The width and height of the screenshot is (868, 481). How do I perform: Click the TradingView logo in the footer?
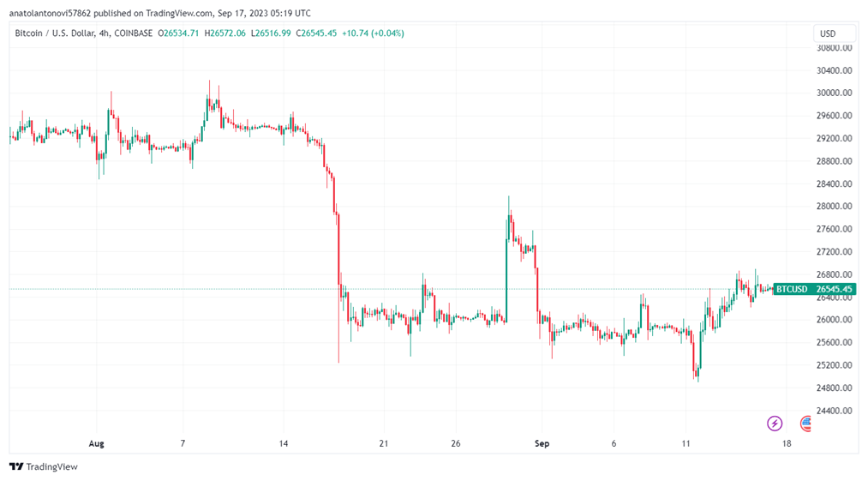coord(43,466)
